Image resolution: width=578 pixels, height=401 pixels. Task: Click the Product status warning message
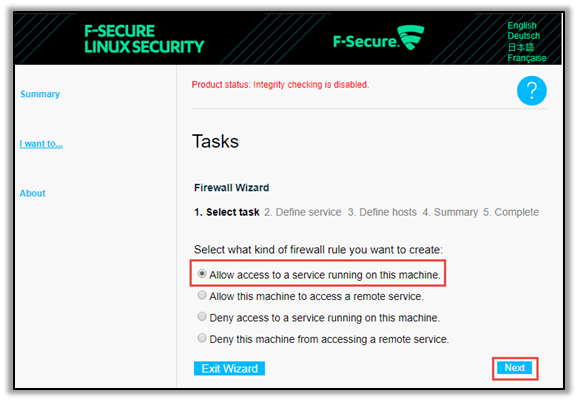pos(280,85)
